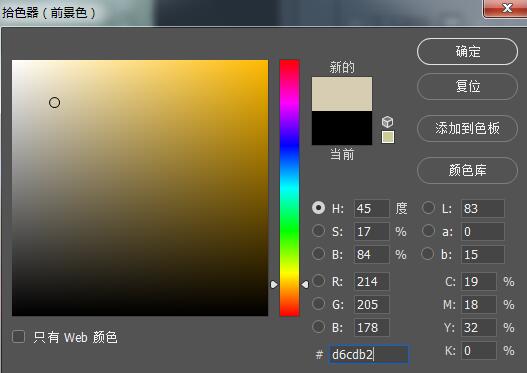Select the R: red radio button
527x373 pixels.
318,281
